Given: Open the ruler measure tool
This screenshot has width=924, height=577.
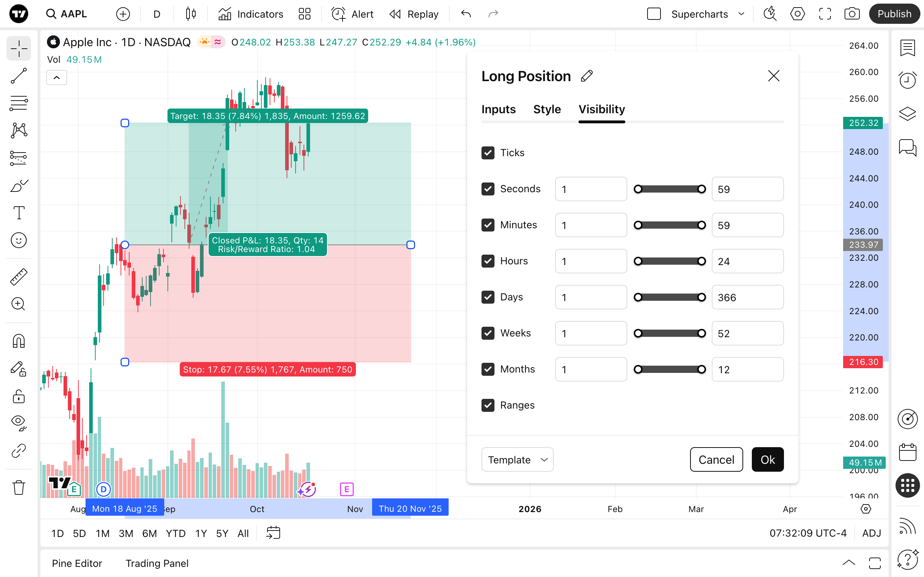Looking at the screenshot, I should click(x=18, y=277).
